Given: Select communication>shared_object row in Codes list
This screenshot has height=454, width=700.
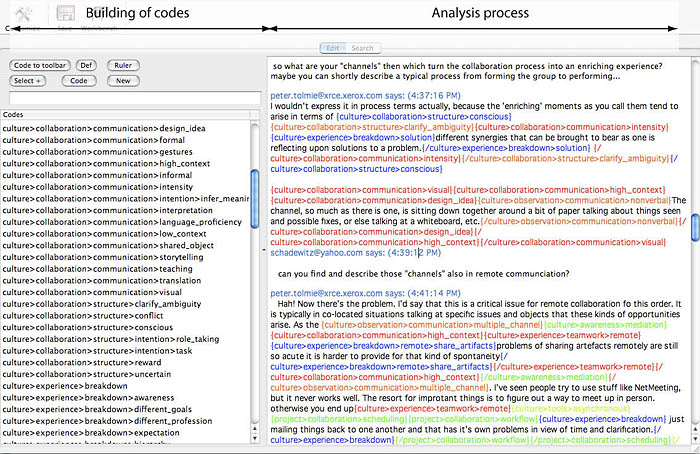Looking at the screenshot, I should (x=125, y=246).
